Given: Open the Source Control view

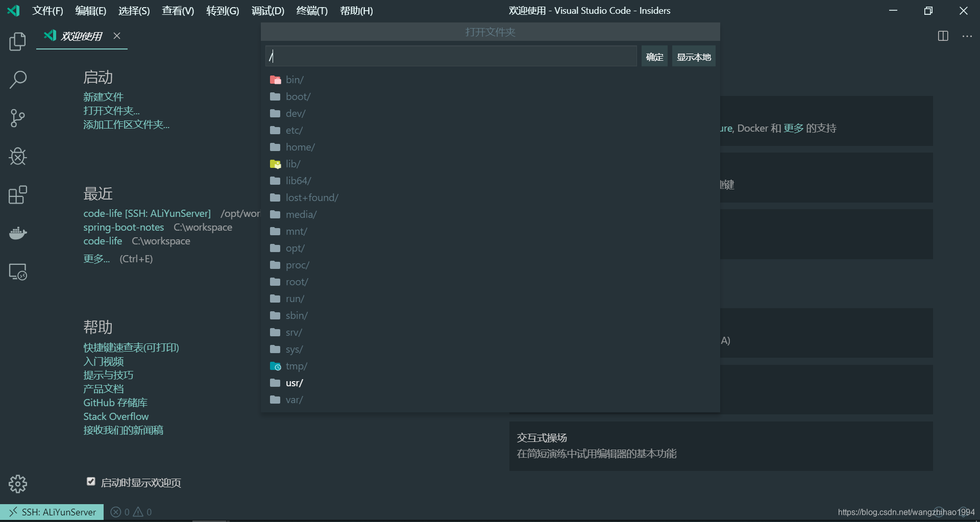Looking at the screenshot, I should [x=18, y=118].
